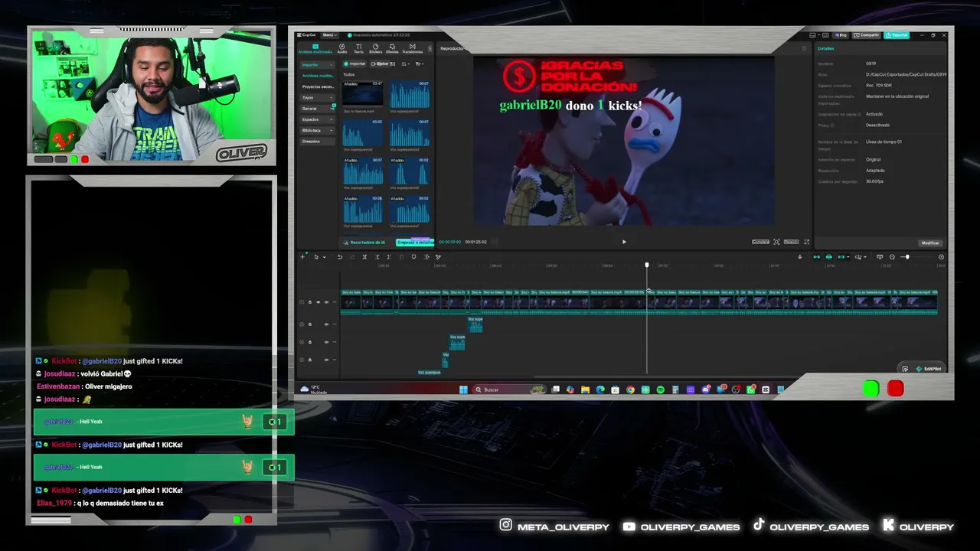980x551 pixels.
Task: Open Spotify from the taskbar
Action: pyautogui.click(x=660, y=390)
